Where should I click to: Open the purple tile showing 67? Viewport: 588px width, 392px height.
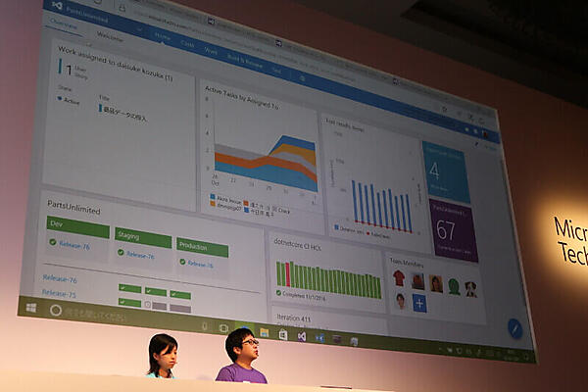pyautogui.click(x=454, y=230)
